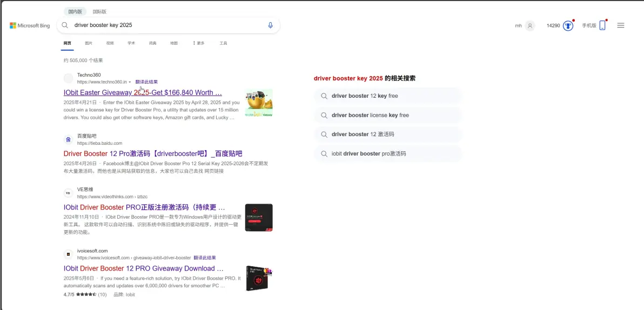Open the Microsoft Bing logo homepage
644x310 pixels.
tap(30, 25)
